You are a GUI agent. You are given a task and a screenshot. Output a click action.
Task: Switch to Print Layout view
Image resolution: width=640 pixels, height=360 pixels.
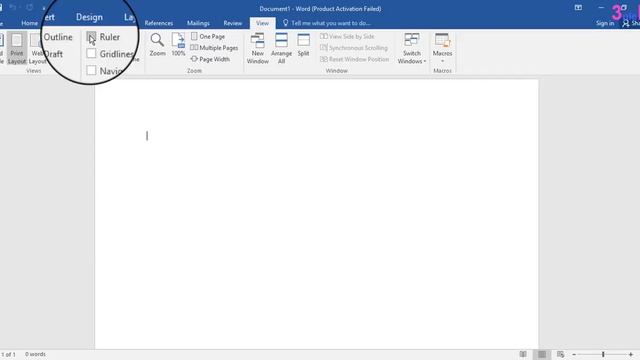coord(17,49)
